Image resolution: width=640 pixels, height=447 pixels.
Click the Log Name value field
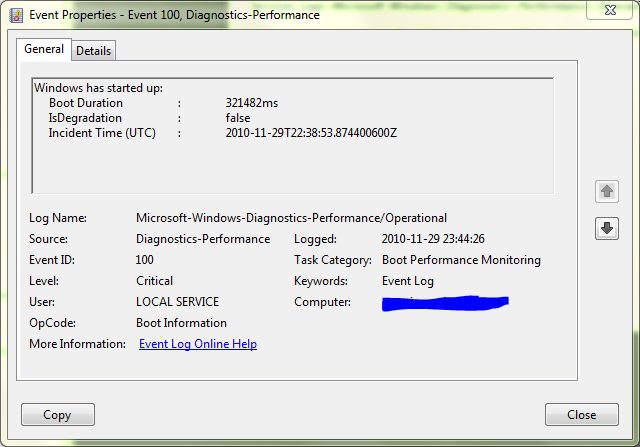pyautogui.click(x=291, y=218)
